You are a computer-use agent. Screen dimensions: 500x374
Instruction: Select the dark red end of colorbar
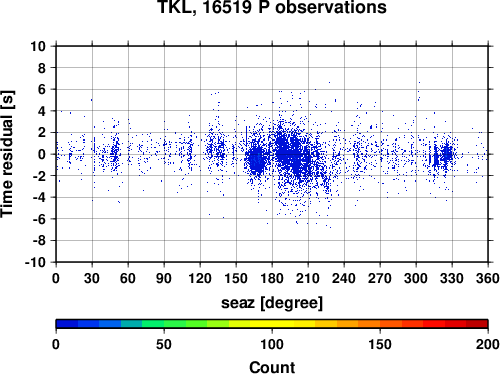(x=477, y=324)
